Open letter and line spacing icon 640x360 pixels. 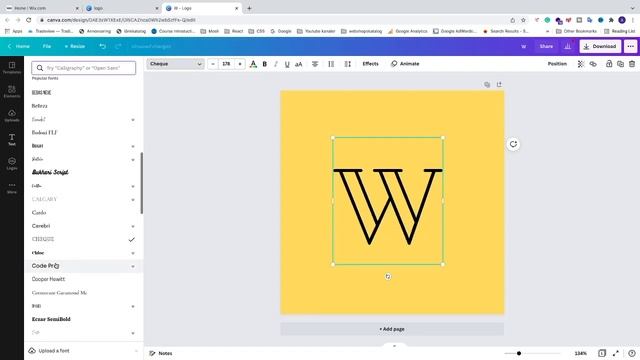point(347,64)
